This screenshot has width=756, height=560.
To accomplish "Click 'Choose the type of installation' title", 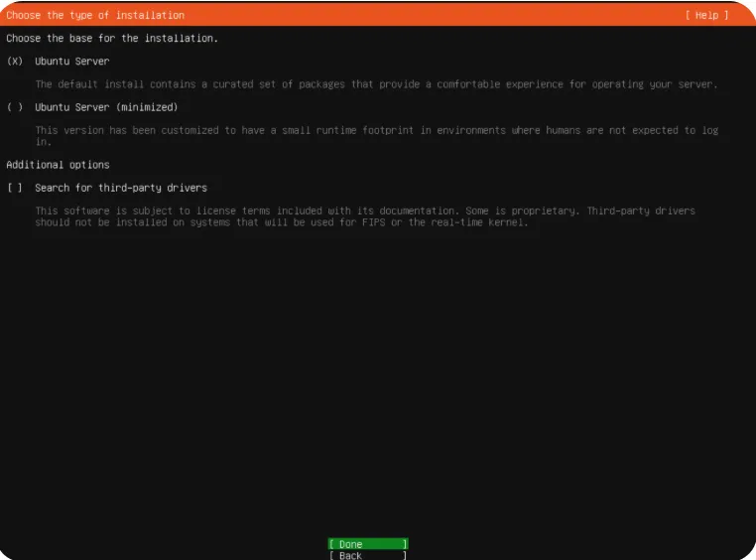I will pos(95,15).
